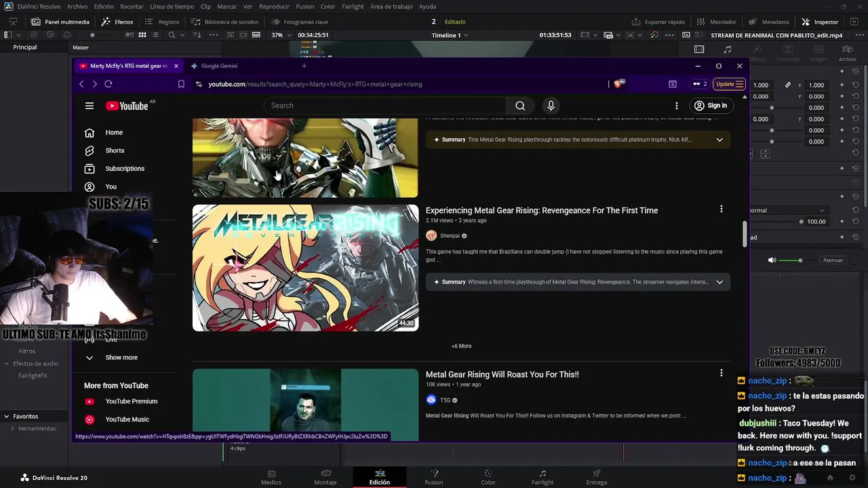868x488 pixels.
Task: Open the Timeline 1 dropdown
Action: click(x=449, y=35)
